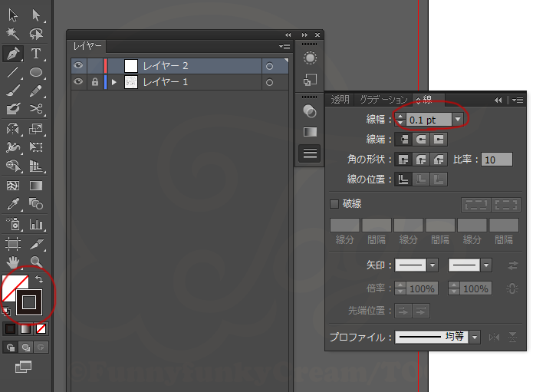Switch to the 透明 tab
Screen dimensions: 546x392
click(340, 100)
